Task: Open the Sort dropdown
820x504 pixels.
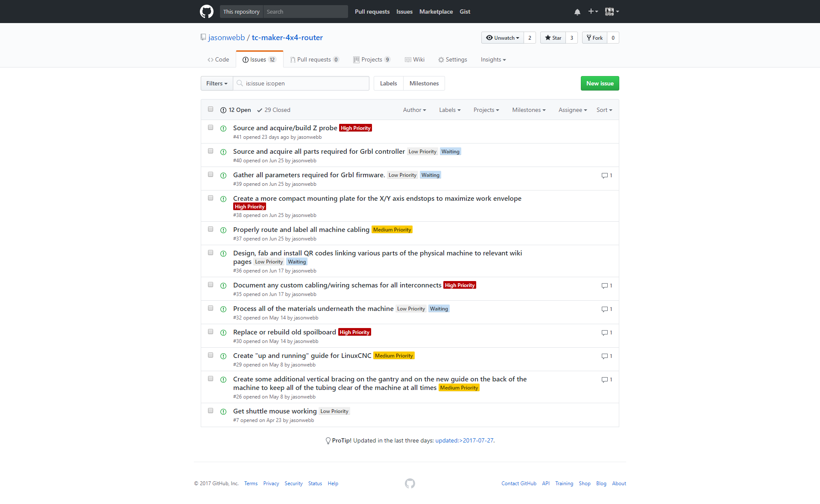Action: click(x=604, y=110)
